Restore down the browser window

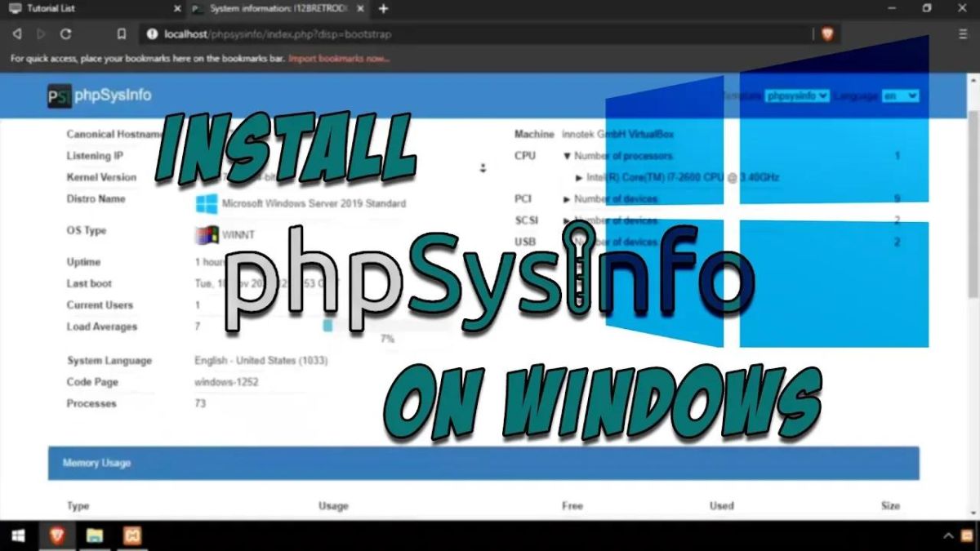coord(926,8)
